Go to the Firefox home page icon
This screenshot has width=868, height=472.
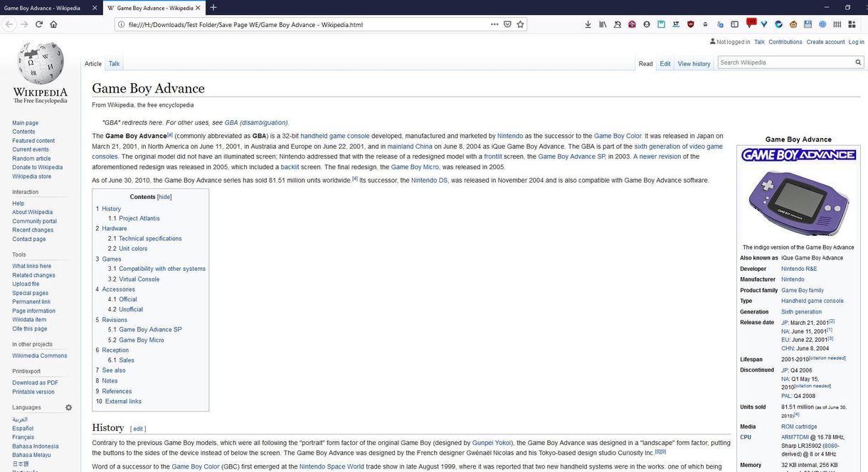(53, 24)
